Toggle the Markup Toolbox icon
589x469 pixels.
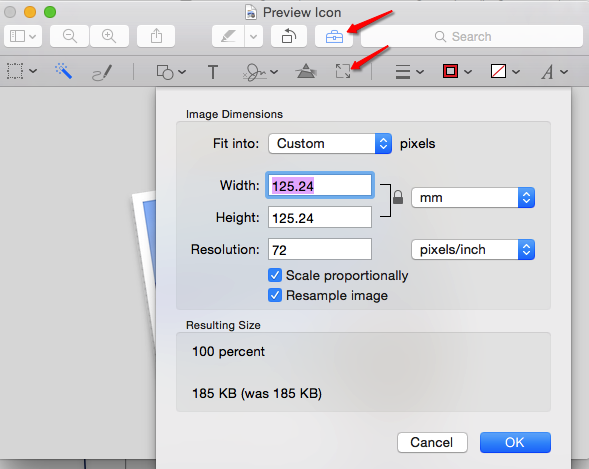(x=334, y=37)
